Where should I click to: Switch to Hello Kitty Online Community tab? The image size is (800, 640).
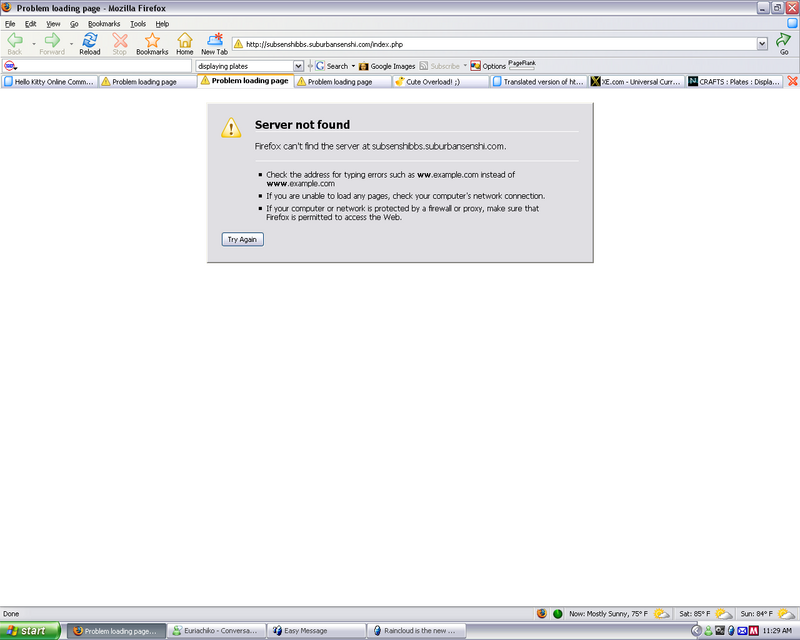coord(49,82)
